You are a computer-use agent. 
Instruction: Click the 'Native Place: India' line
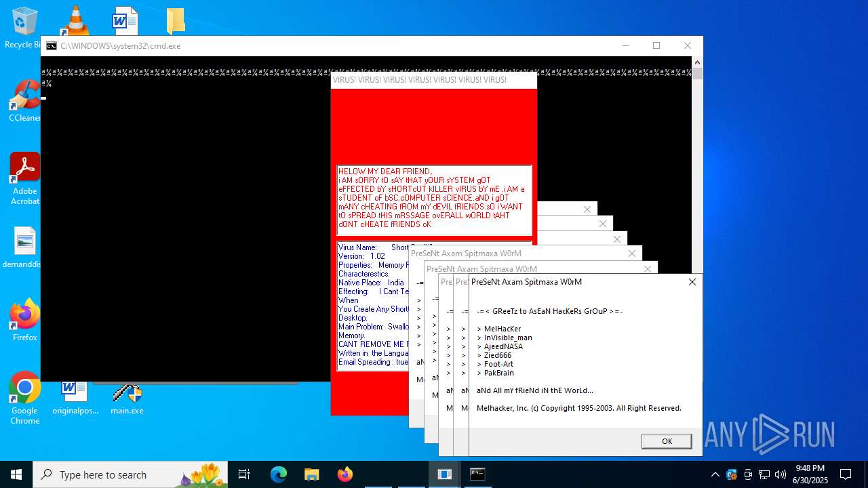click(371, 283)
